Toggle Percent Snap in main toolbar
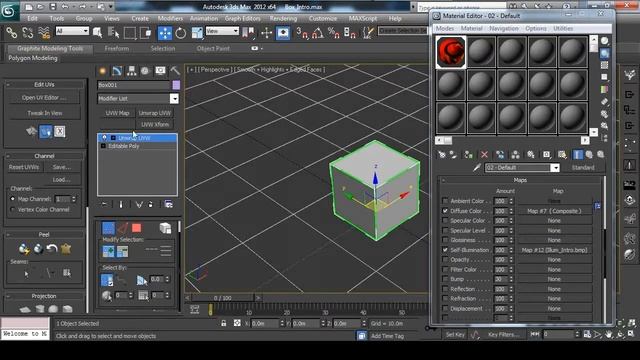This screenshot has height=360, width=640. [x=333, y=33]
